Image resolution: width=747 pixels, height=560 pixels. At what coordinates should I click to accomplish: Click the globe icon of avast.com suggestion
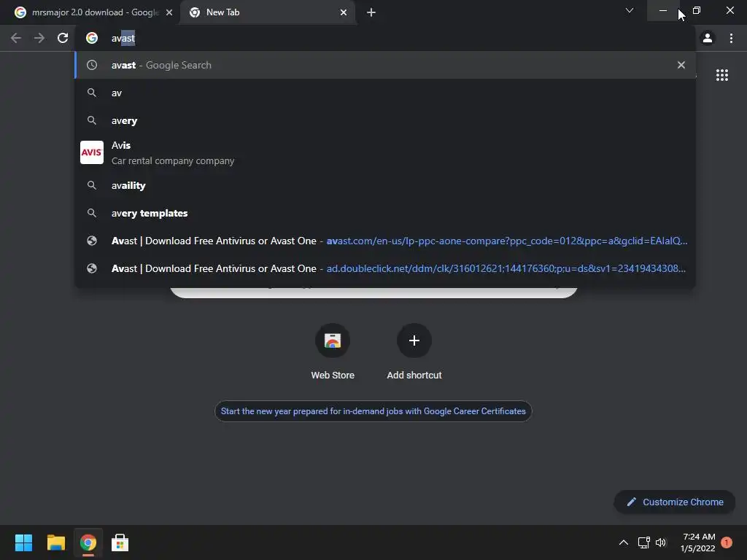coord(92,241)
